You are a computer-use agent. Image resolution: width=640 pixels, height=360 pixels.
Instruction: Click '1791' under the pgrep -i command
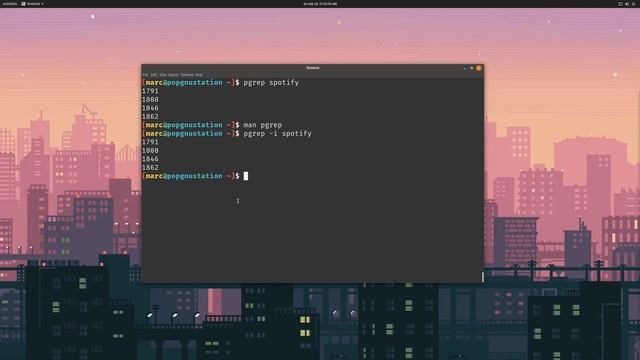150,142
